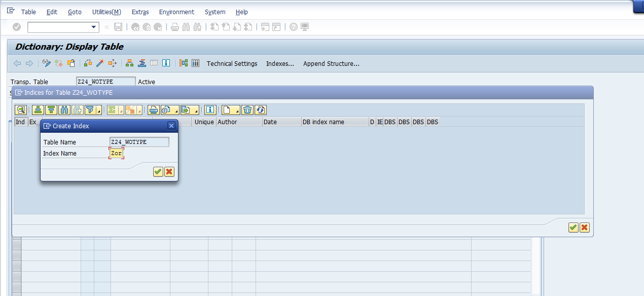Viewport: 644px width, 296px height.
Task: Open the transaction command field dropdown
Action: point(94,27)
